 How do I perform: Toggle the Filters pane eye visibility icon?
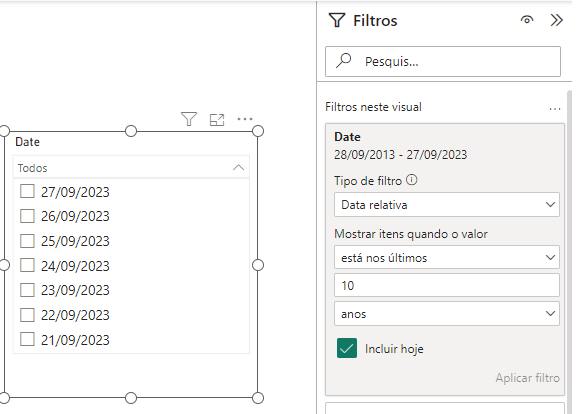pyautogui.click(x=527, y=20)
